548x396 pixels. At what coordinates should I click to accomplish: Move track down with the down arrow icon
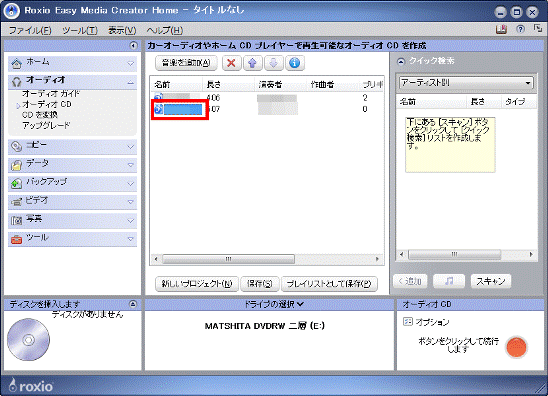coord(273,63)
